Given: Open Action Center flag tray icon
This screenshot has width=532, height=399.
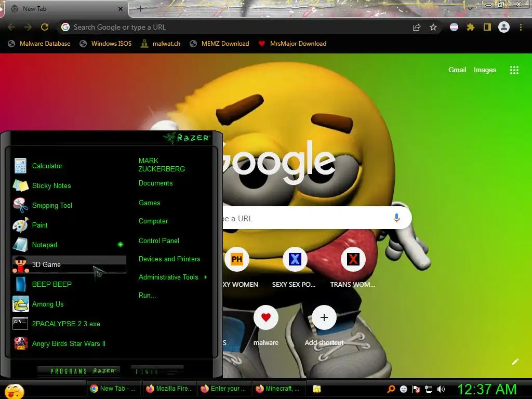Looking at the screenshot, I should pyautogui.click(x=416, y=389).
